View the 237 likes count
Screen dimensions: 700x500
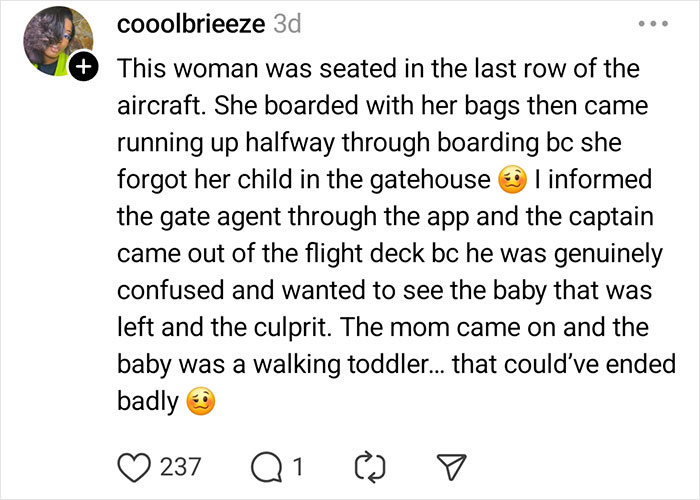pos(181,466)
